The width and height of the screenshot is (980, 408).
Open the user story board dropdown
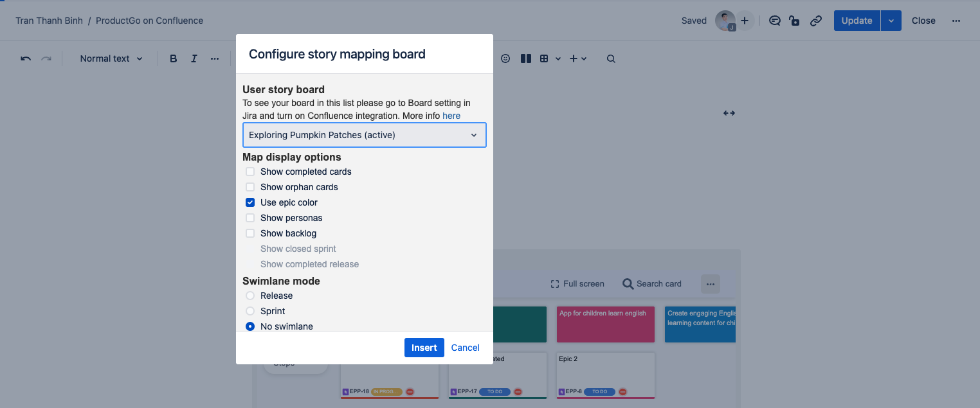coord(364,135)
